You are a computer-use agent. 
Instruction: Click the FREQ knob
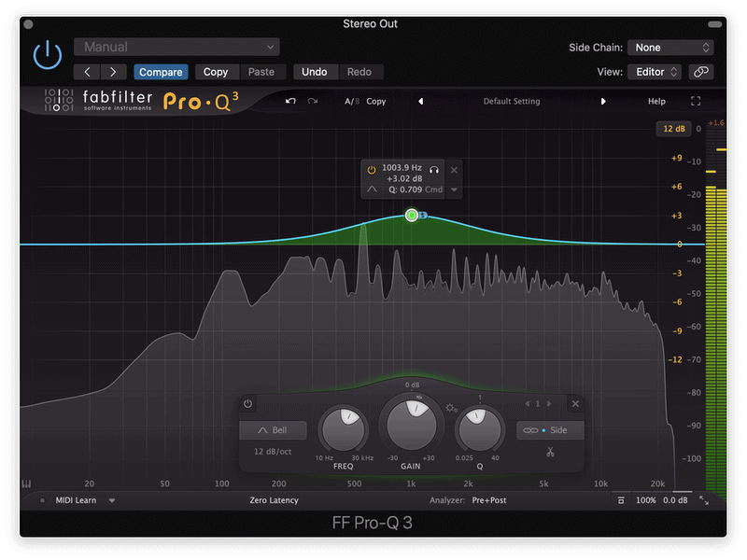343,430
